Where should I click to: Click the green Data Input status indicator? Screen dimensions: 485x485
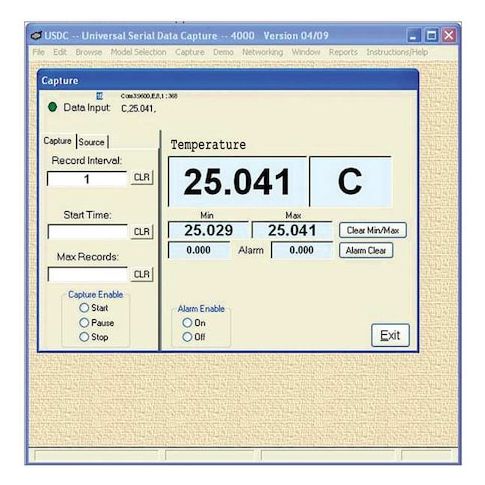point(52,107)
